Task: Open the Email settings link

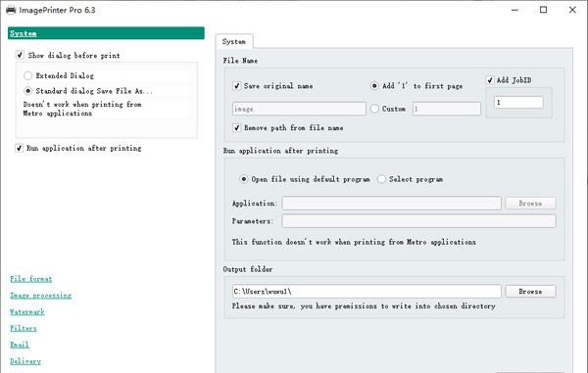Action: pyautogui.click(x=20, y=345)
